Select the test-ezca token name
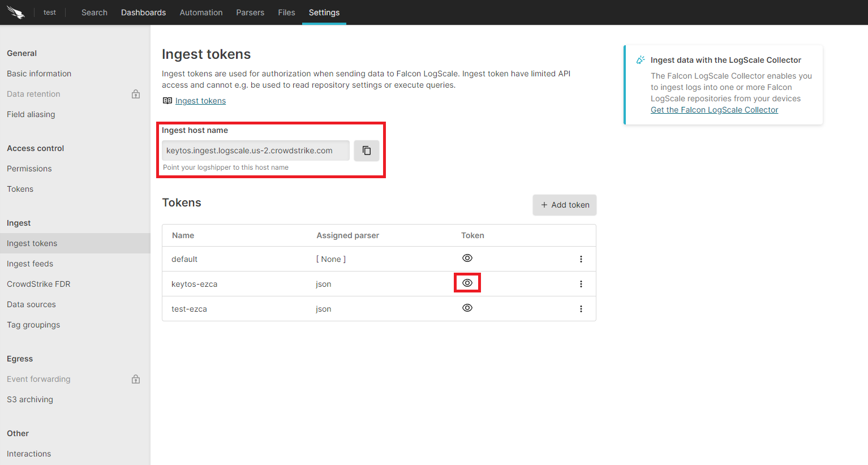 point(190,309)
